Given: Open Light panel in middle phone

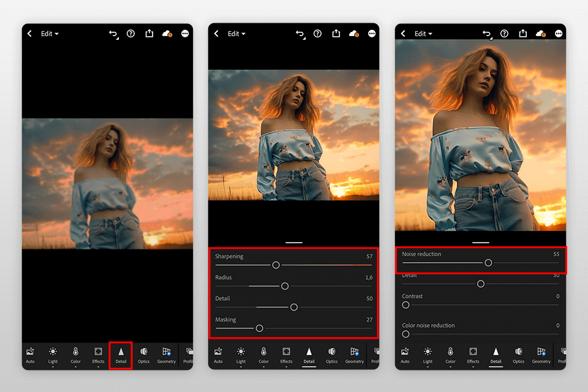Looking at the screenshot, I should [241, 355].
